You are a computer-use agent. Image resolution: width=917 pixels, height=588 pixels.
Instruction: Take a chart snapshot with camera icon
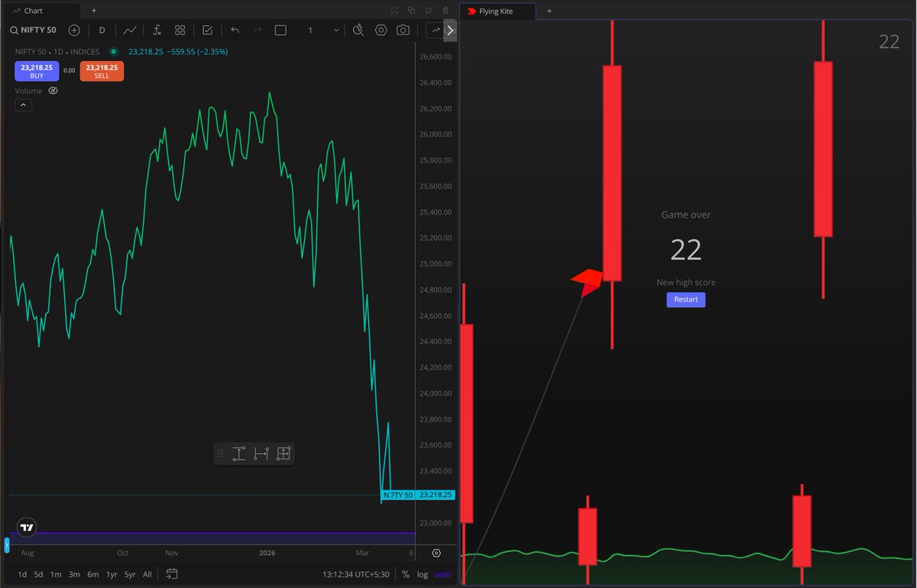403,31
